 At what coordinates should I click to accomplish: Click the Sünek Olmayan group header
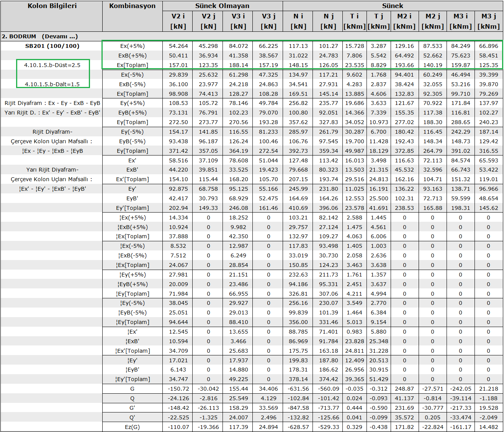pos(222,6)
